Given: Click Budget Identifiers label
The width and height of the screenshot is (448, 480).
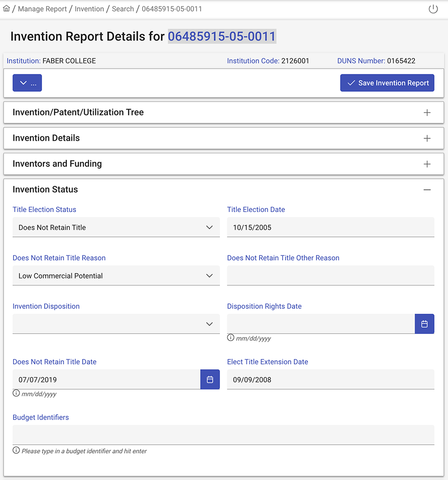Looking at the screenshot, I should (x=41, y=417).
